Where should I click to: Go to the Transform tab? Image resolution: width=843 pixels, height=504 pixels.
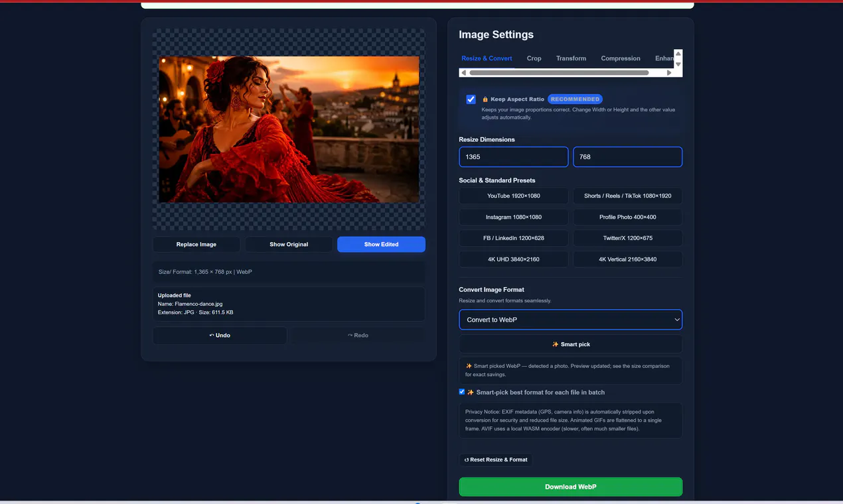tap(571, 58)
